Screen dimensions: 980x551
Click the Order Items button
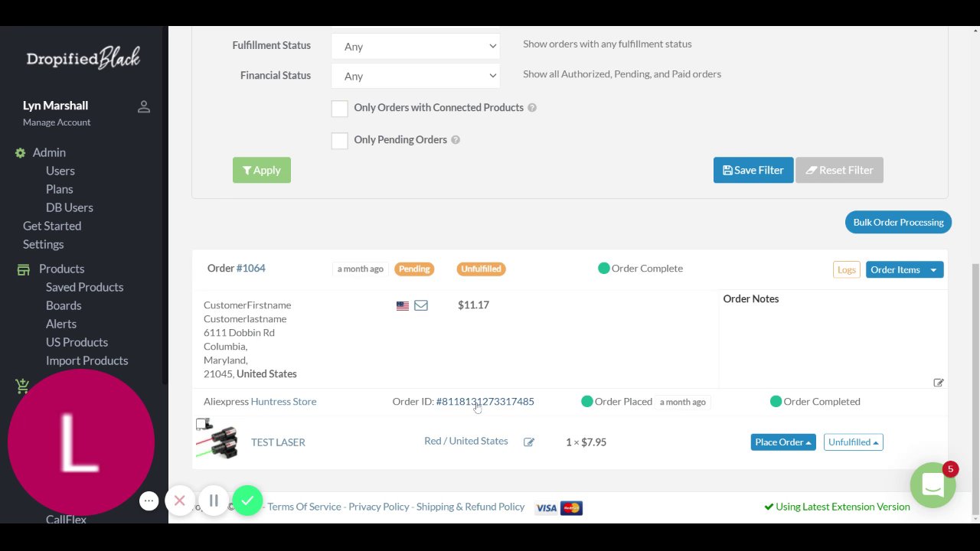[895, 269]
